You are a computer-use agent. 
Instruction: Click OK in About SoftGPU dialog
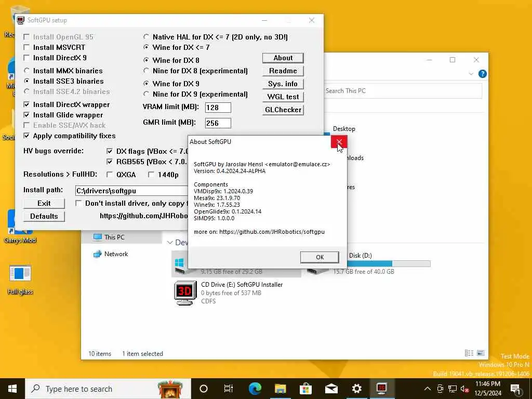[320, 257]
